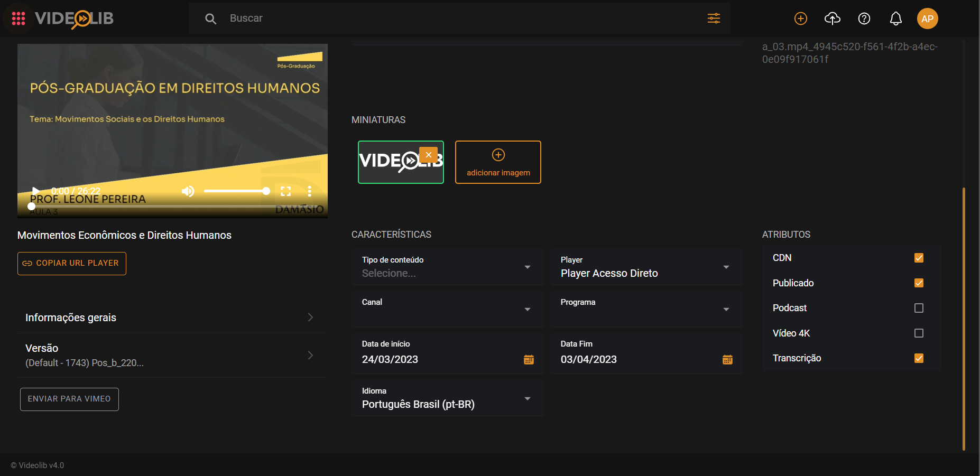
Task: Open the apps grid menu icon
Action: pos(19,18)
